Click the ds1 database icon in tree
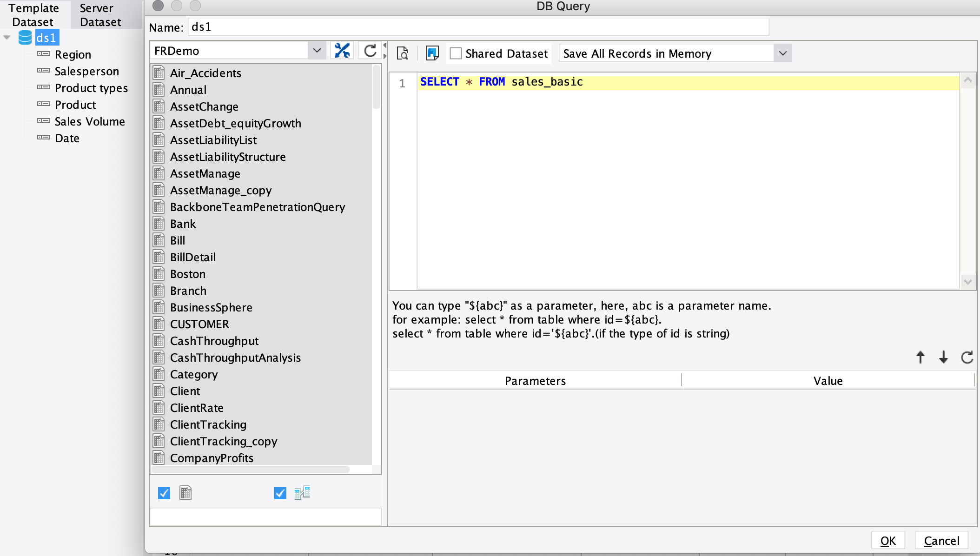Image resolution: width=980 pixels, height=556 pixels. pyautogui.click(x=25, y=38)
